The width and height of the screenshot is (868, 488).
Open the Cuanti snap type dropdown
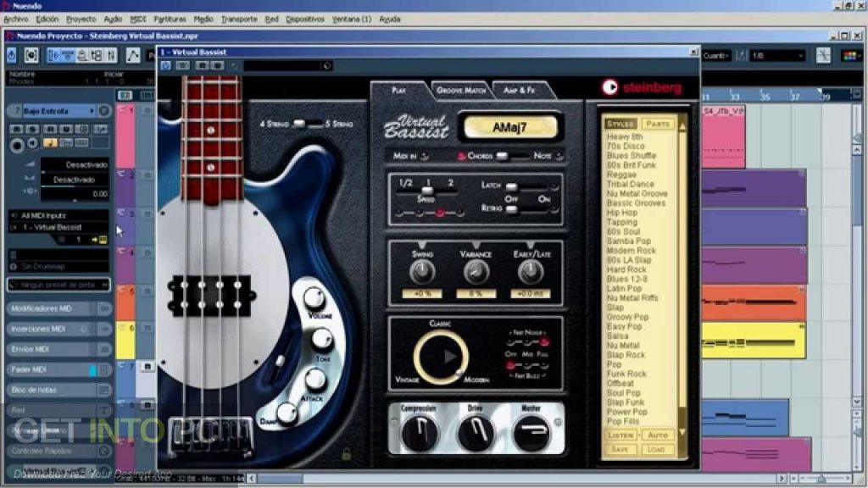(717, 56)
